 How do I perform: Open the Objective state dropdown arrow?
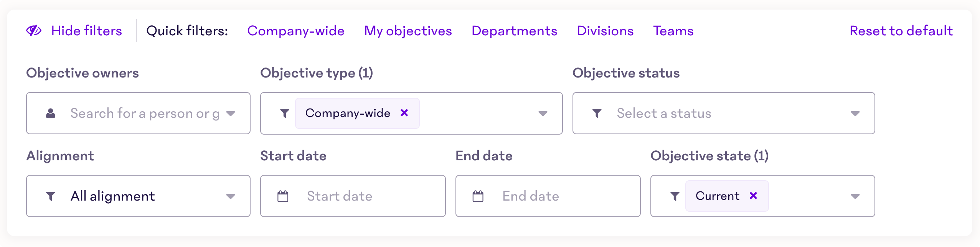(x=855, y=196)
